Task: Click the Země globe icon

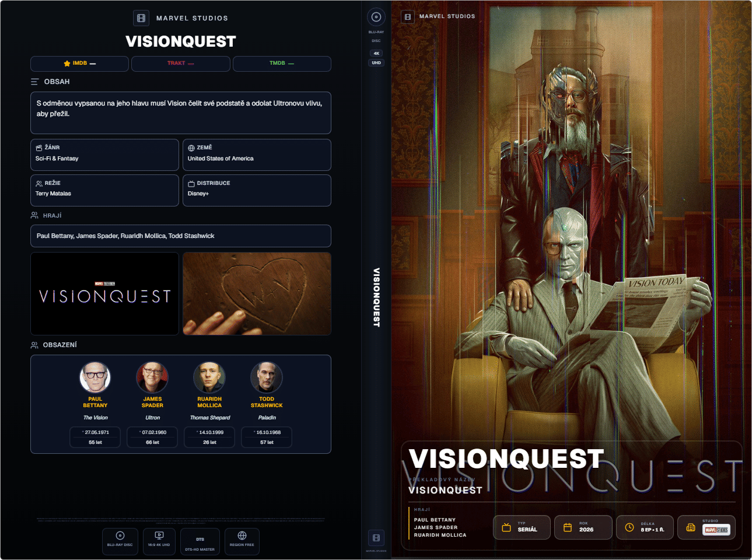Action: coord(191,148)
